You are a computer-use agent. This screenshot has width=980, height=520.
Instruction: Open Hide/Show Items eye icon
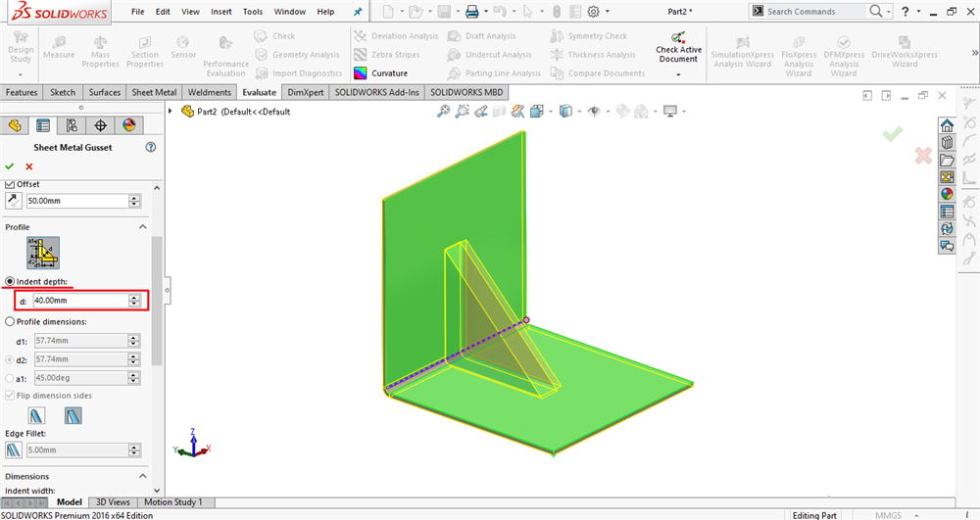(595, 111)
